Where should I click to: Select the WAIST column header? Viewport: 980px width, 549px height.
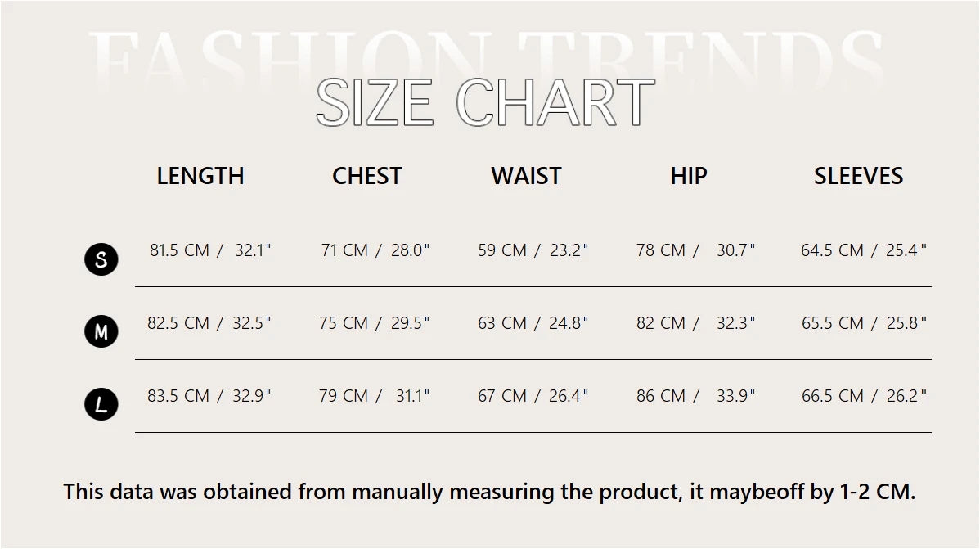[x=526, y=176]
